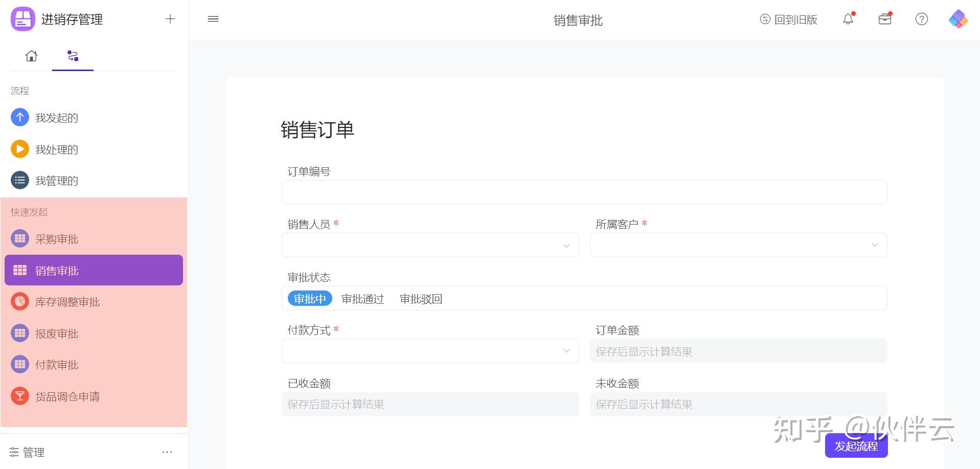Screen dimensions: 980x469
Task: Expand the 销售人员 dropdown
Action: 430,245
